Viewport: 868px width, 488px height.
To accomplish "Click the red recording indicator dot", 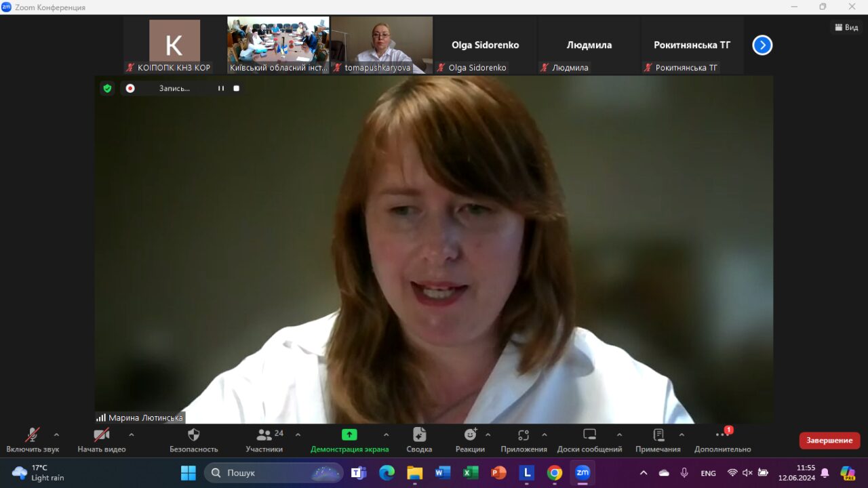I will [130, 88].
